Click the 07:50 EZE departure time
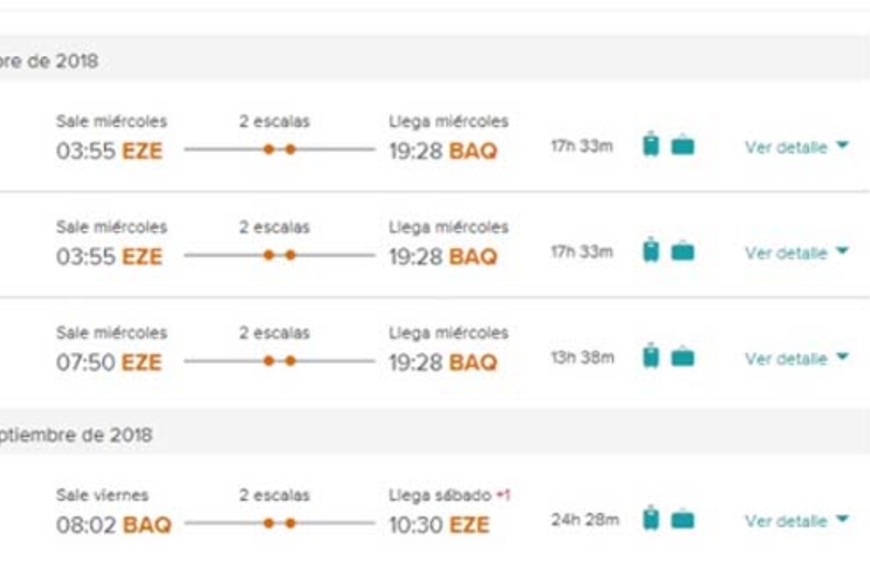This screenshot has width=870, height=580. point(108,362)
